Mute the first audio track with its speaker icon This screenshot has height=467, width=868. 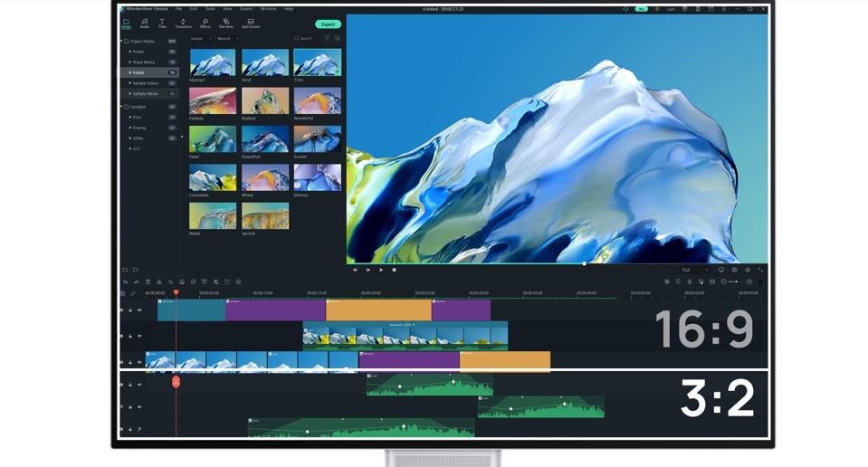[139, 385]
